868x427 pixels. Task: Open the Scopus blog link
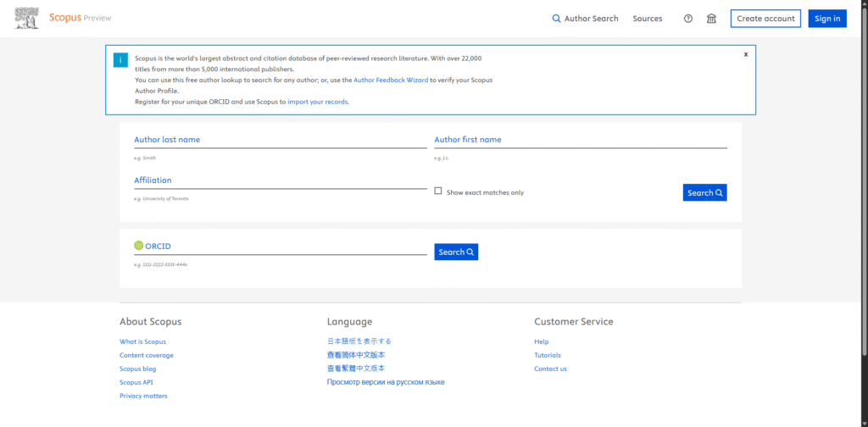click(x=138, y=369)
